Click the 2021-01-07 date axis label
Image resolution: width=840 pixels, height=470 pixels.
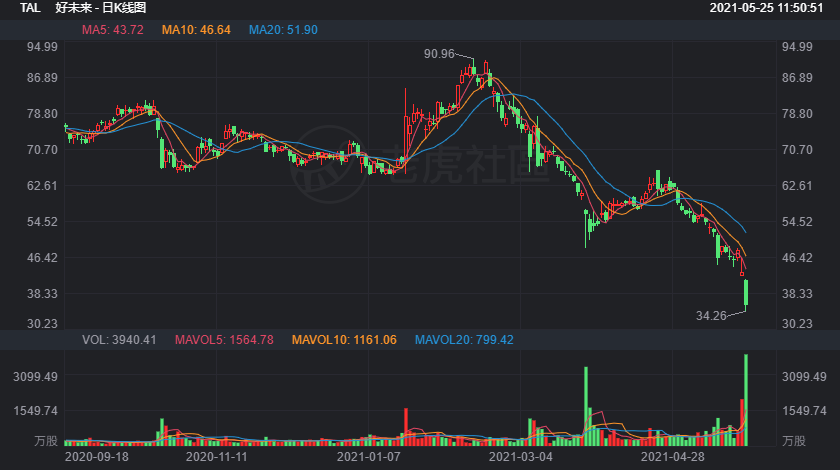[x=369, y=457]
